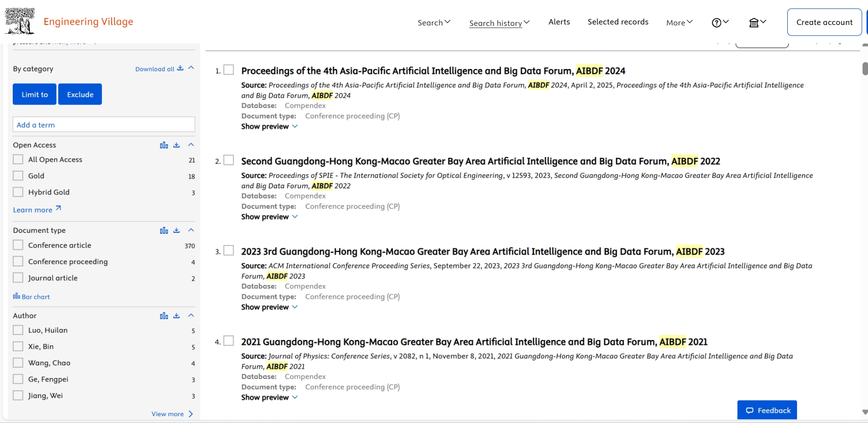Click the scrollbar down arrow
The width and height of the screenshot is (868, 423).
point(865,412)
